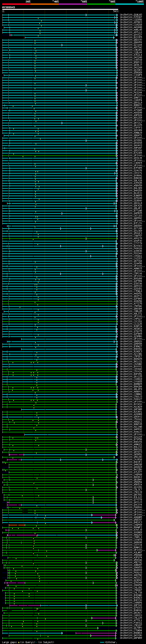The width and height of the screenshot is (146, 644).
Task: Select the UniRef100_C8V4Q0 label
Action: coord(131,369)
